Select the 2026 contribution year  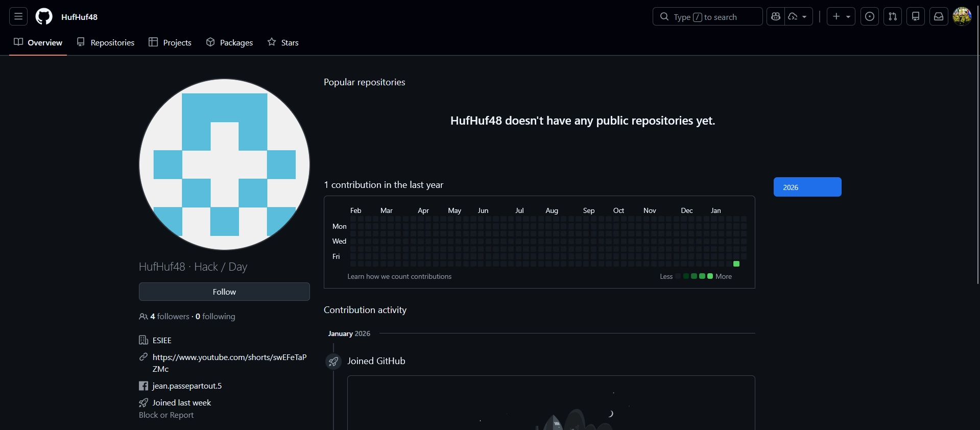(807, 187)
